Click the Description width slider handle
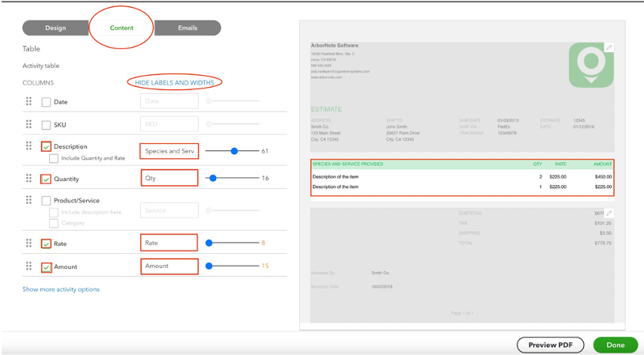The width and height of the screenshot is (644, 355). (x=234, y=151)
